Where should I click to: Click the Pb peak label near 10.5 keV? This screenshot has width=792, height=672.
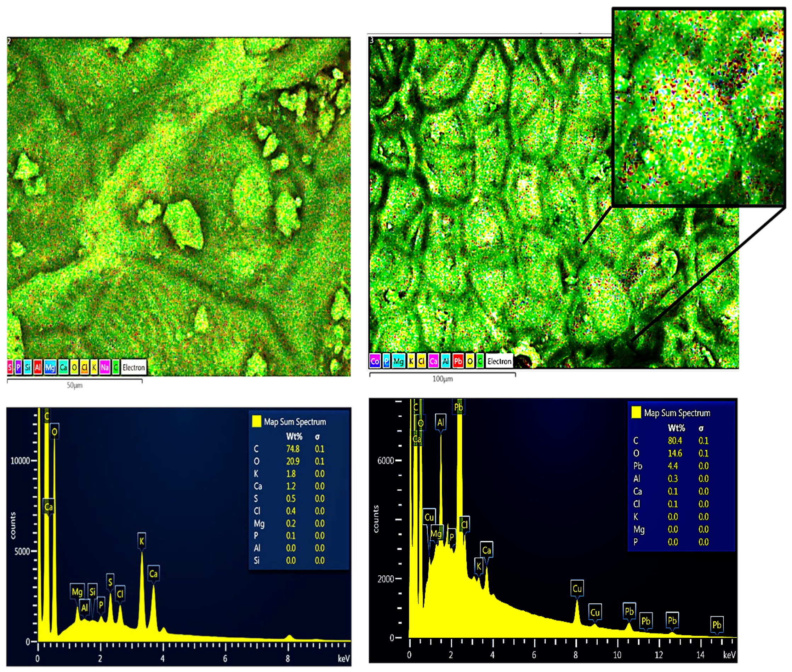click(x=629, y=611)
